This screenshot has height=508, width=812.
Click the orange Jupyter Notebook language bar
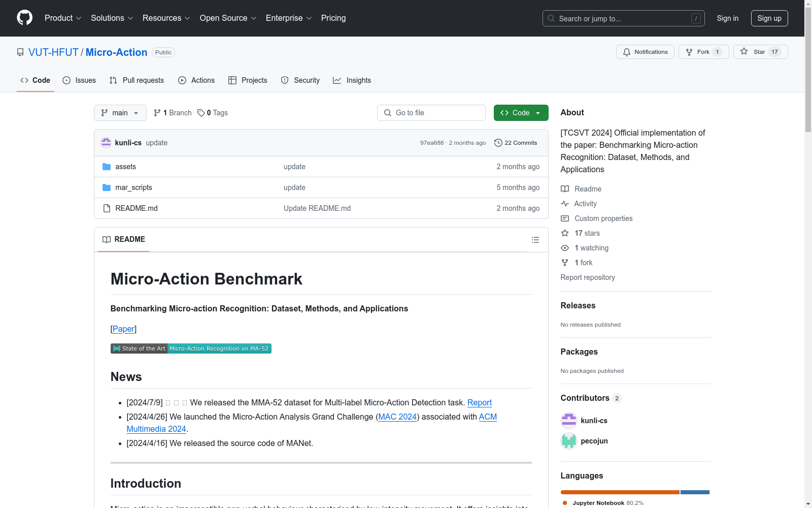(620, 492)
